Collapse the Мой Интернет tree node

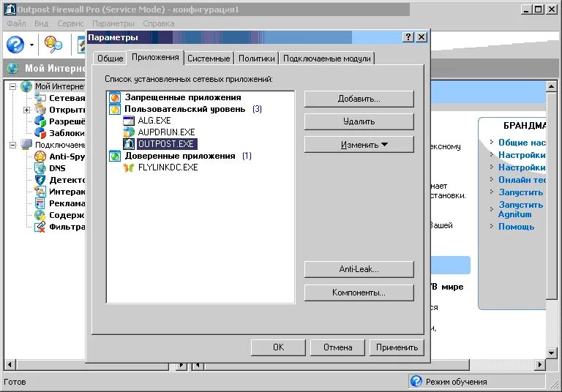(13, 86)
